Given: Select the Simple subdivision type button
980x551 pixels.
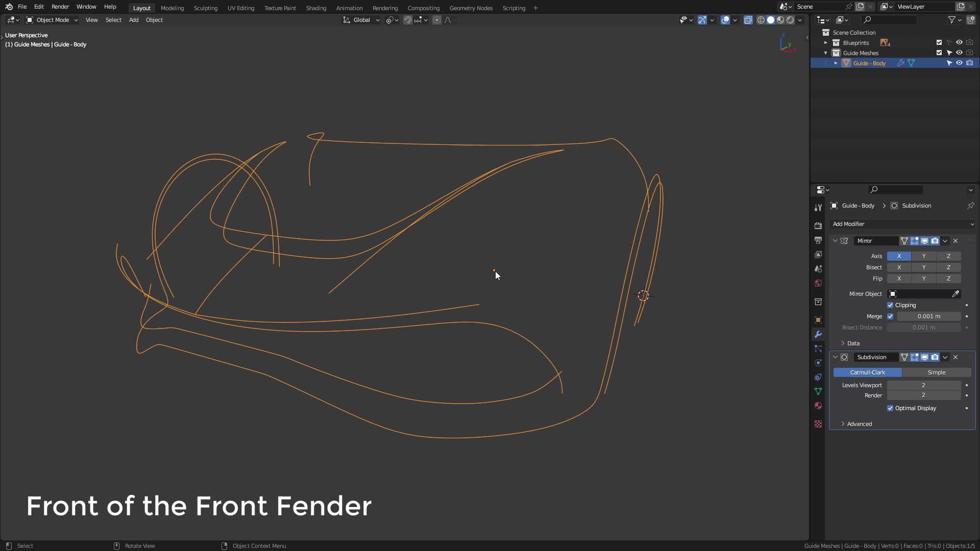Looking at the screenshot, I should 937,372.
